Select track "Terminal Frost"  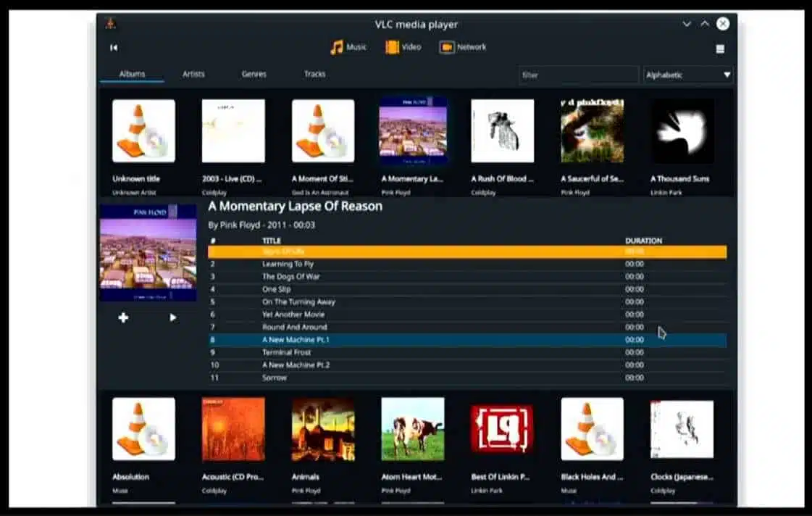(x=467, y=352)
